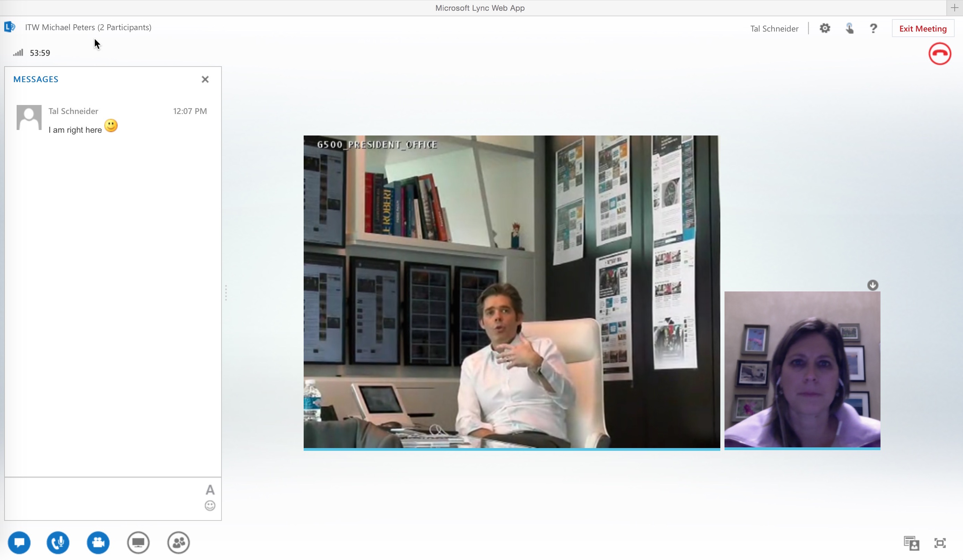Switch to full screen view
Viewport: 963px width, 560px height.
pos(940,543)
